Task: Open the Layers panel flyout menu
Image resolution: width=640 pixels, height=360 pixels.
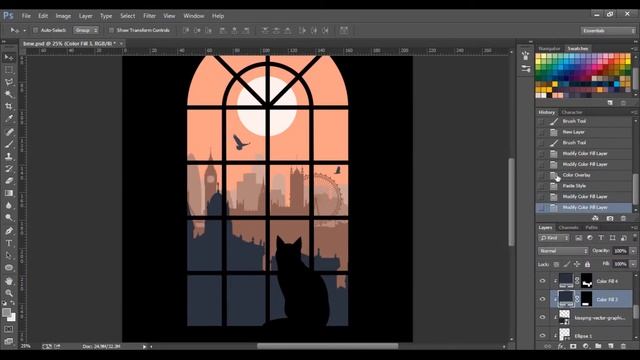Action: [x=633, y=227]
